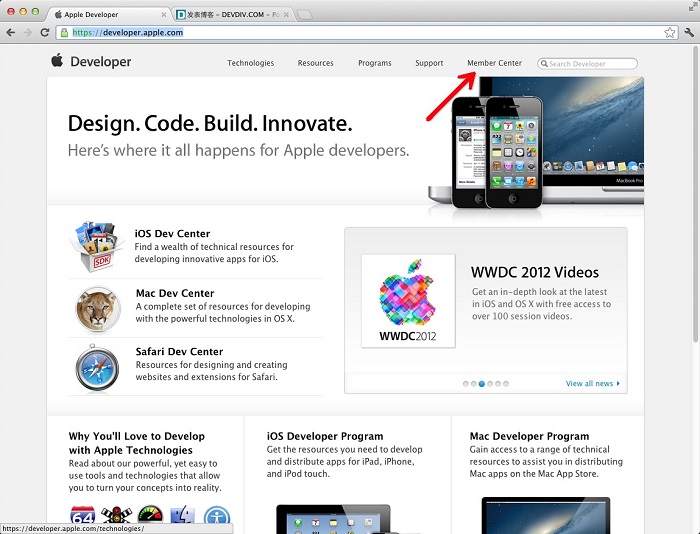Open Mac Developer Program heading
This screenshot has height=534, width=700.
pos(529,436)
